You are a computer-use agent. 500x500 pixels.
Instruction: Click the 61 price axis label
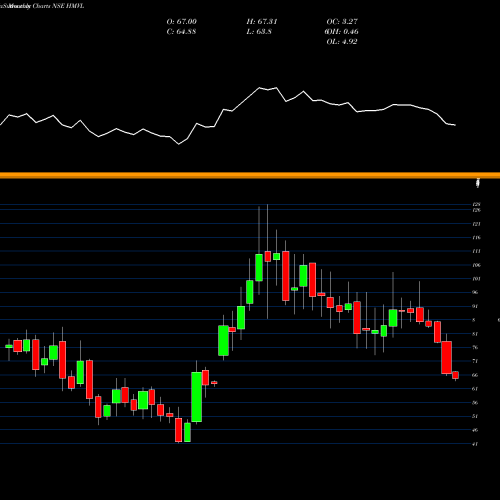coord(476,389)
